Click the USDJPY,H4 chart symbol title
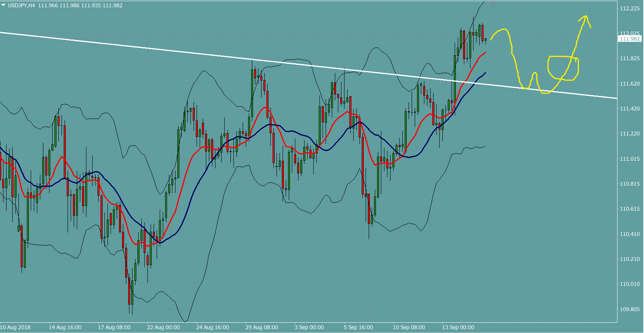Viewport: 644px width, 333px height. [21, 5]
